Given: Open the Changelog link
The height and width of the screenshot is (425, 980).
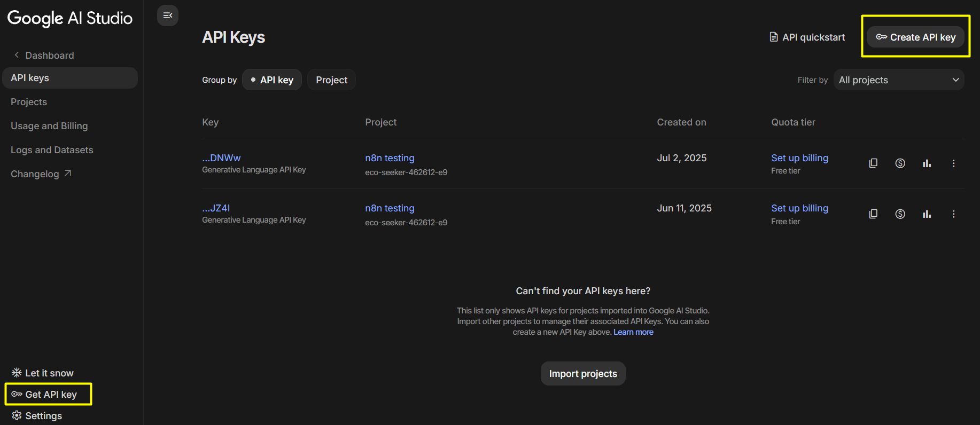Looking at the screenshot, I should click(x=35, y=174).
